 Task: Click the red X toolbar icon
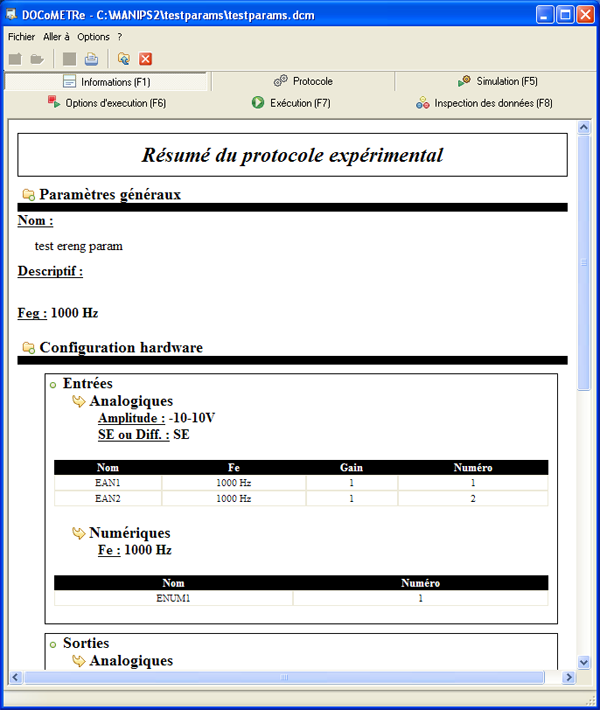tap(145, 59)
